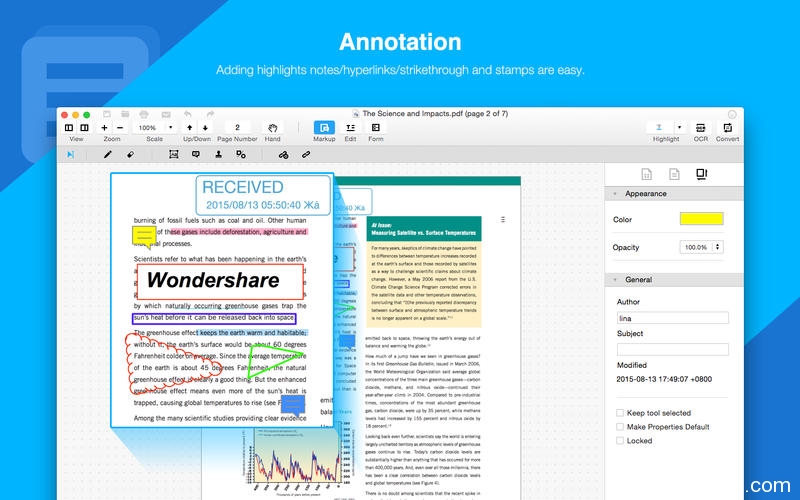Zoom out with the minus button
The image size is (800, 500).
coord(120,128)
